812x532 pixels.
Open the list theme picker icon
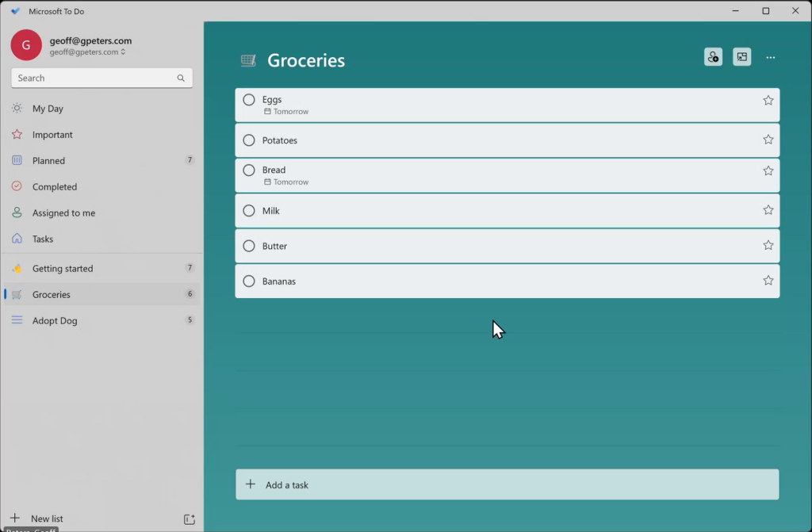741,57
